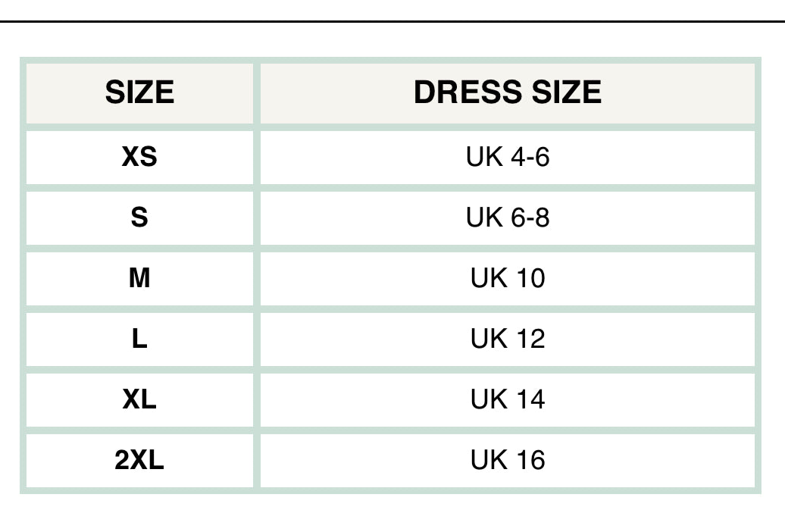This screenshot has width=785, height=532.
Task: Click the DRESS SIZE column header
Action: point(507,92)
